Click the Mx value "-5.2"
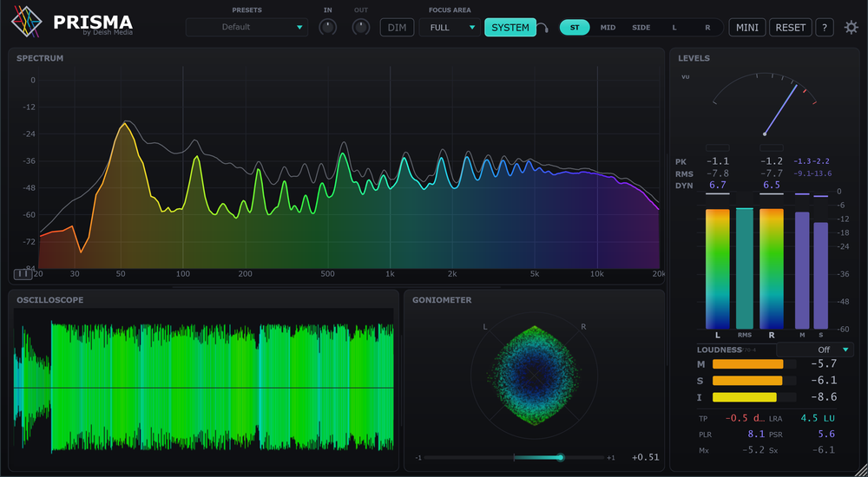The image size is (868, 477). [x=753, y=450]
